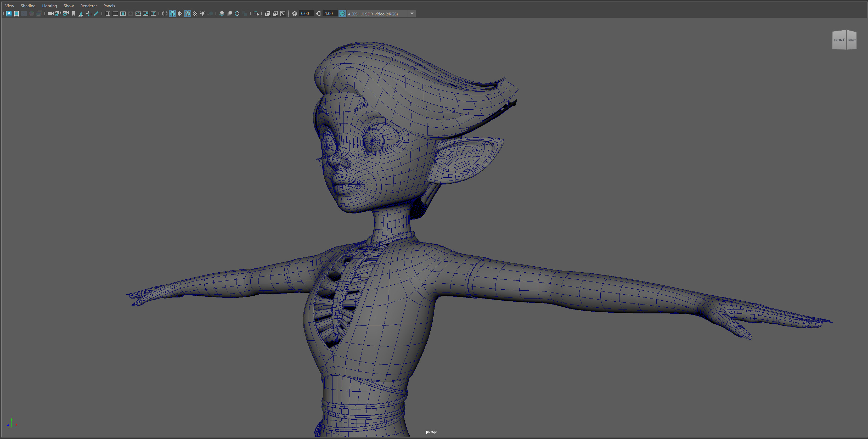
Task: Click the Screen Space Ambient Occlusion icon
Action: coord(222,14)
